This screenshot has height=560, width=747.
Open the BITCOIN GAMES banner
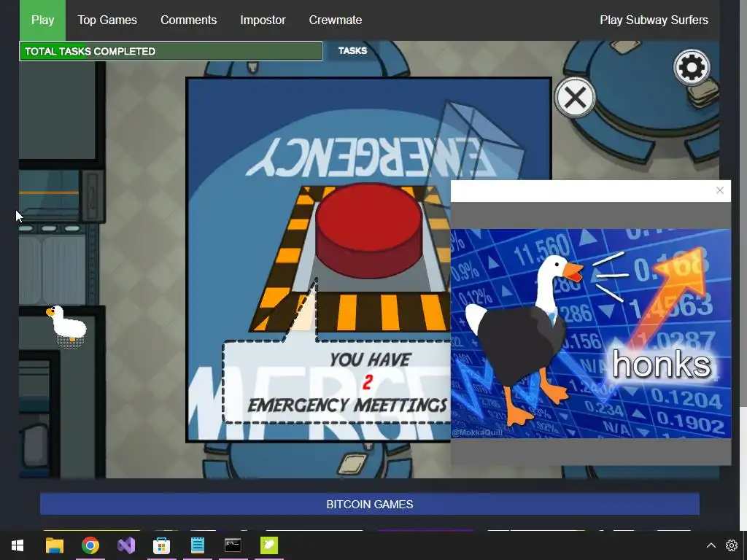pyautogui.click(x=370, y=505)
